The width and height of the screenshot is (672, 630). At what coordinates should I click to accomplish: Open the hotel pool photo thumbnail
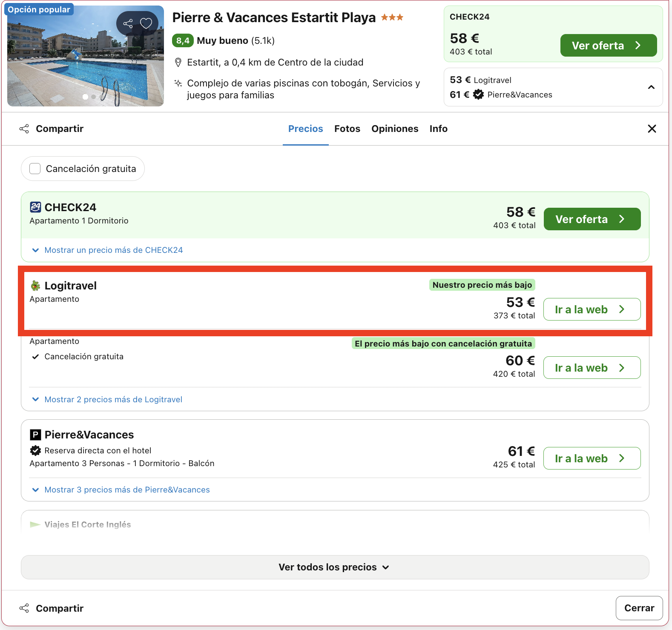[85, 56]
